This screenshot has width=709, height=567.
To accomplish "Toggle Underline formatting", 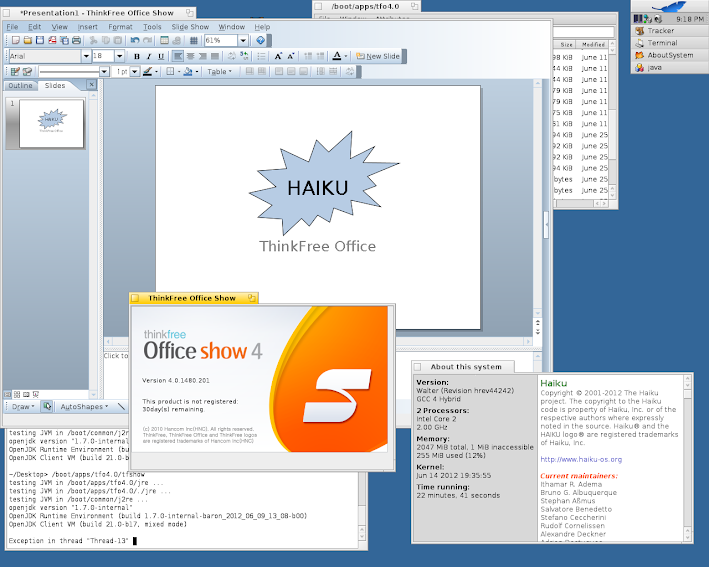I will pos(161,56).
